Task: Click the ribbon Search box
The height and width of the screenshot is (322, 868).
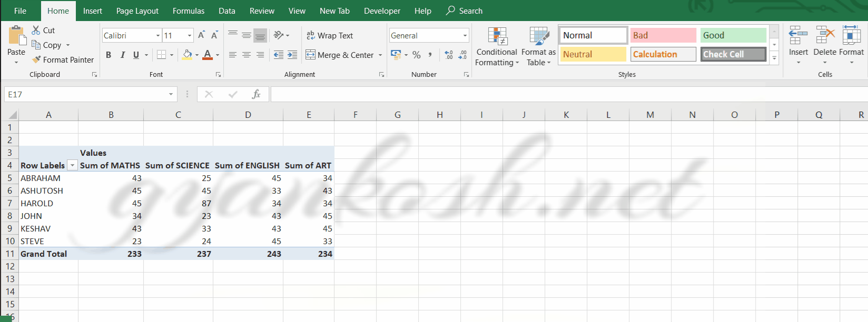Action: [464, 11]
